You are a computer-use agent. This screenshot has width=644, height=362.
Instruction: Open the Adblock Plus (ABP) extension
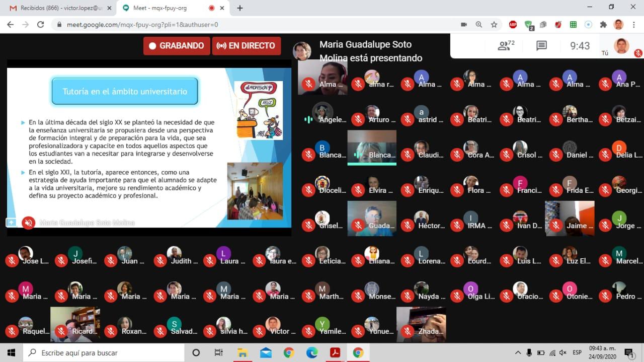(x=513, y=24)
